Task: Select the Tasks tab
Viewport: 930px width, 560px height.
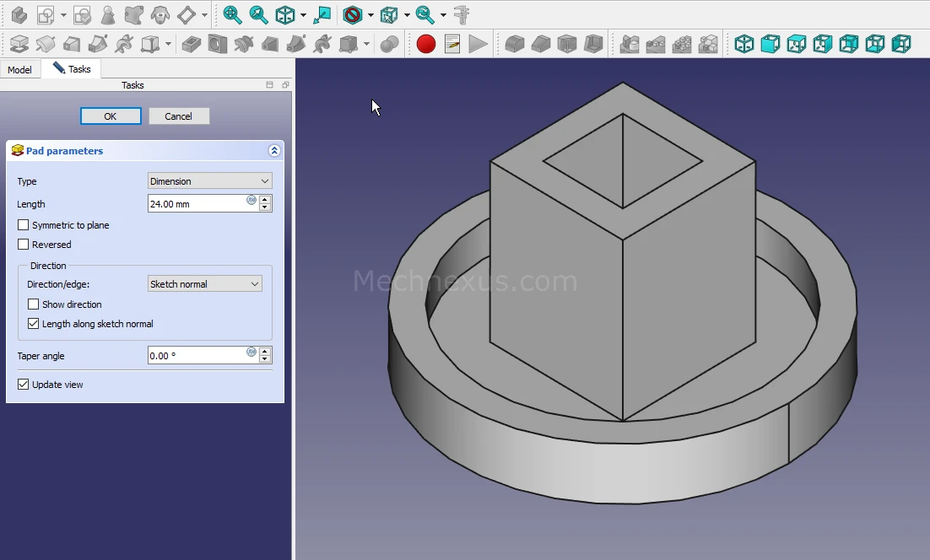Action: click(73, 69)
